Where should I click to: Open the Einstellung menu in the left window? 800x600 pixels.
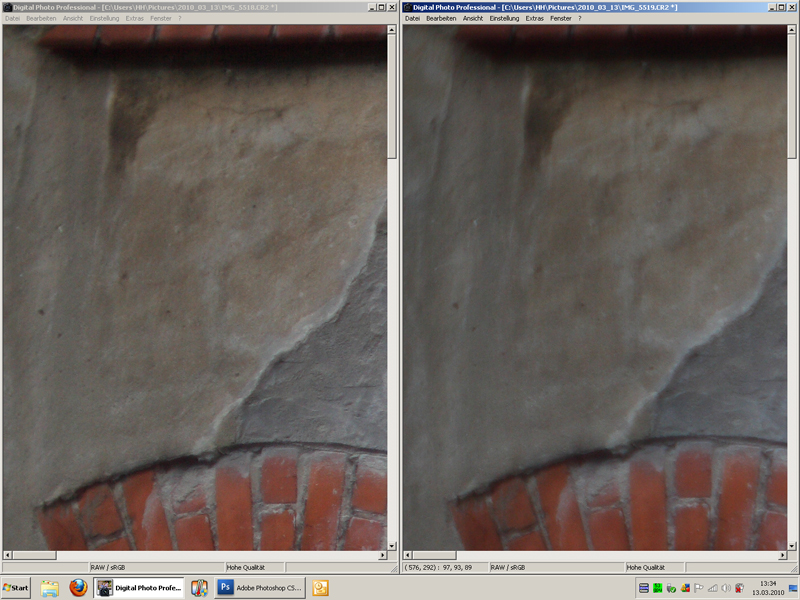[104, 19]
